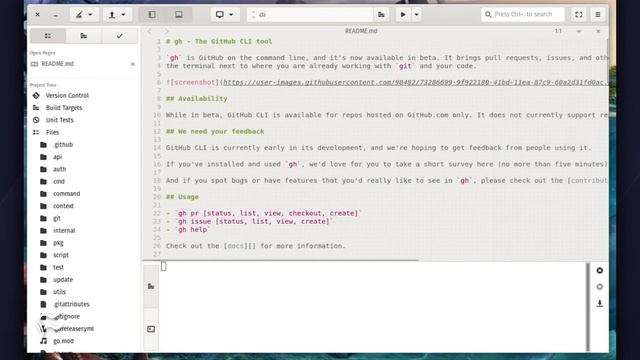Show the build output tab in bottom panel

151,286
